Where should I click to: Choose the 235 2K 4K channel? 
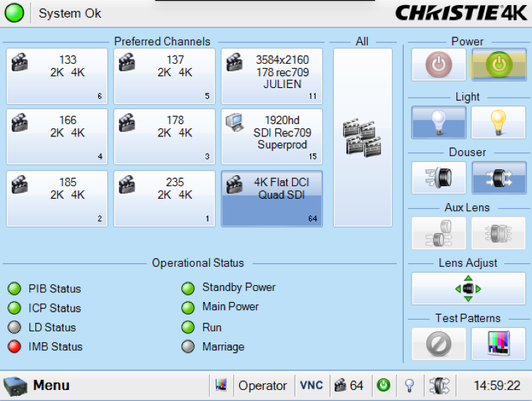164,199
